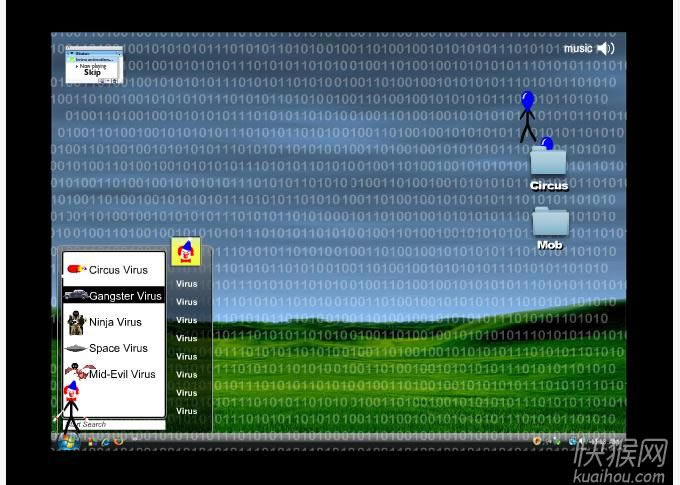The height and width of the screenshot is (485, 680).
Task: Mute the music with the speaker icon
Action: [605, 48]
